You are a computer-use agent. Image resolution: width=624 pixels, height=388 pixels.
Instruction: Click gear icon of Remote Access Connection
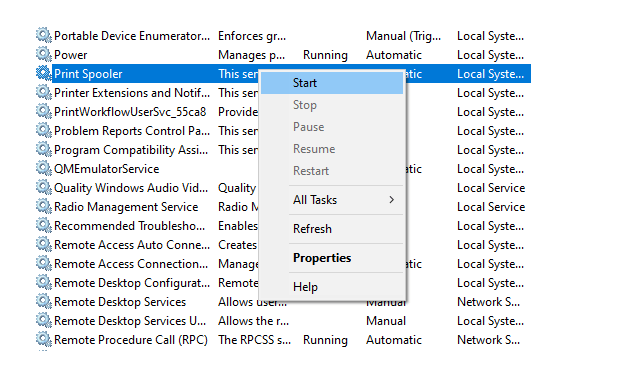tap(44, 263)
